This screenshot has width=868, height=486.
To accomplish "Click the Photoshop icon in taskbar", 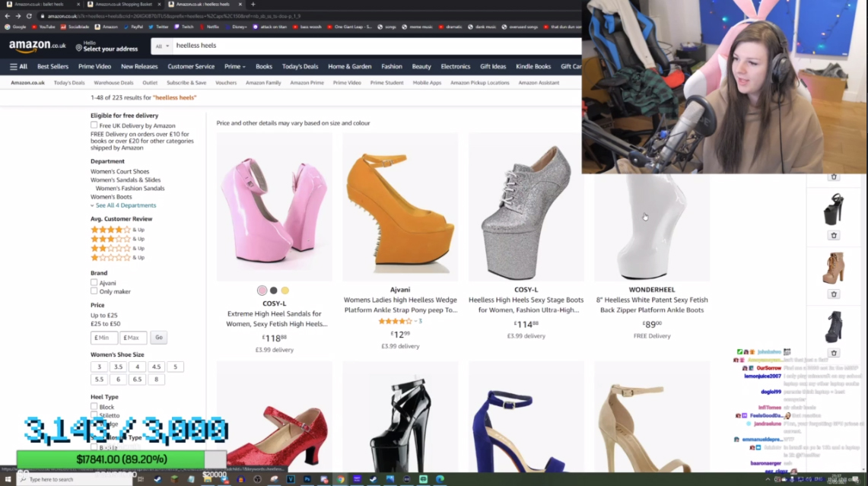I will tap(307, 479).
